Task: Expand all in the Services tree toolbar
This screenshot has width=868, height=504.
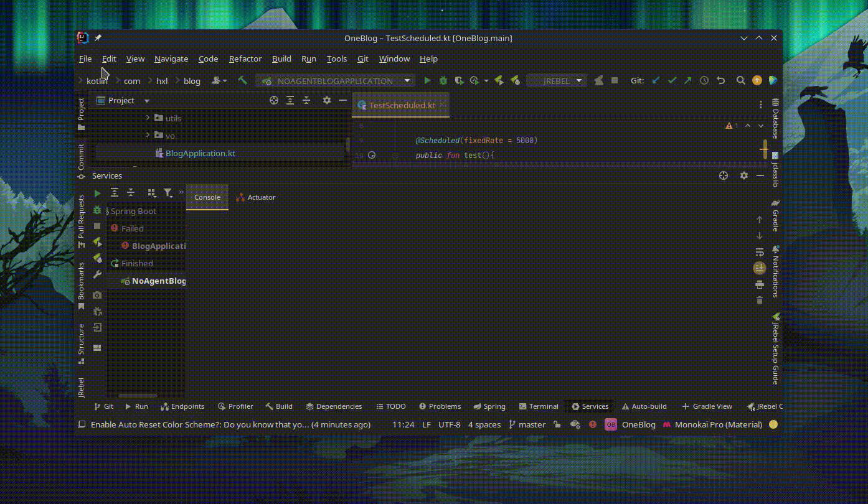Action: coord(115,193)
